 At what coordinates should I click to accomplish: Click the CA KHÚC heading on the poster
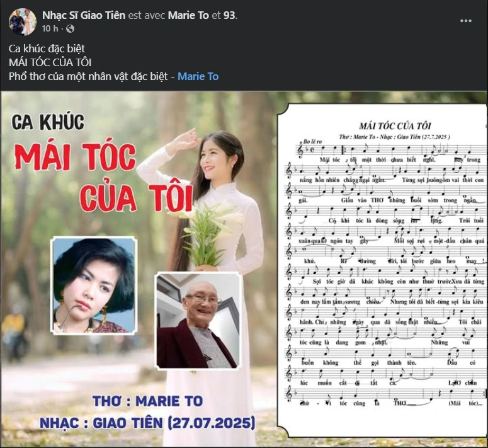click(48, 122)
